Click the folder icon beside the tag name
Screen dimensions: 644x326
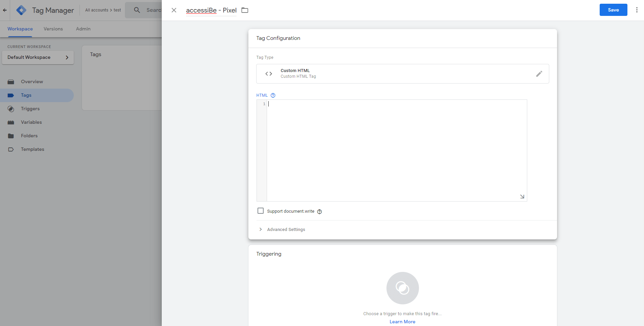pos(245,10)
